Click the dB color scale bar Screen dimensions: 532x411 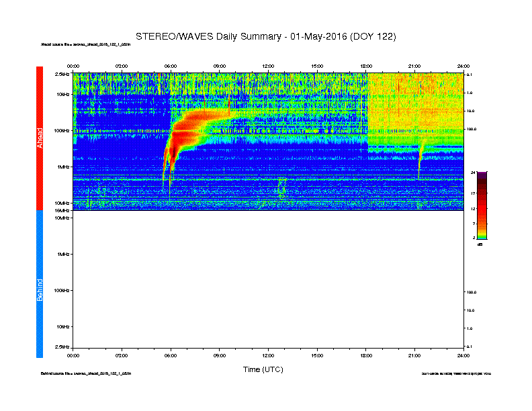pos(482,205)
